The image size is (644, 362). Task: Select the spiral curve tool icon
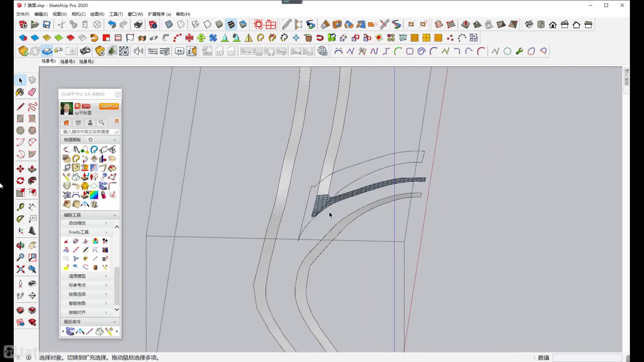coord(421,51)
